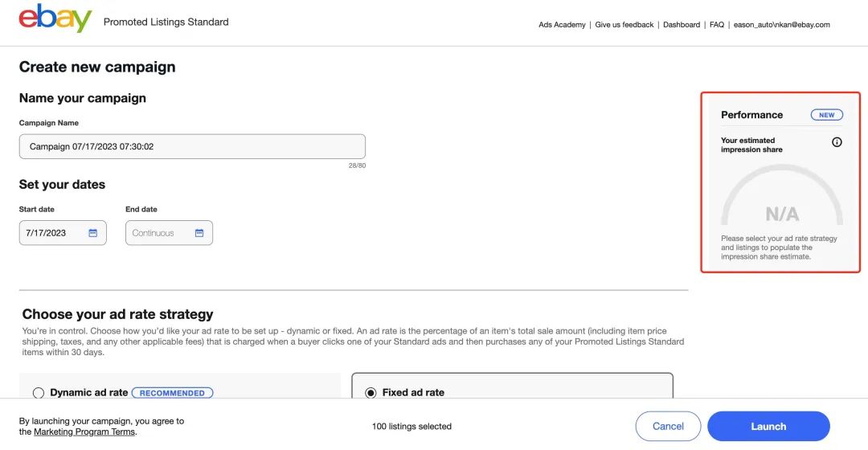Viewport: 868px width, 450px height.
Task: Click the Start date field
Action: [x=53, y=233]
